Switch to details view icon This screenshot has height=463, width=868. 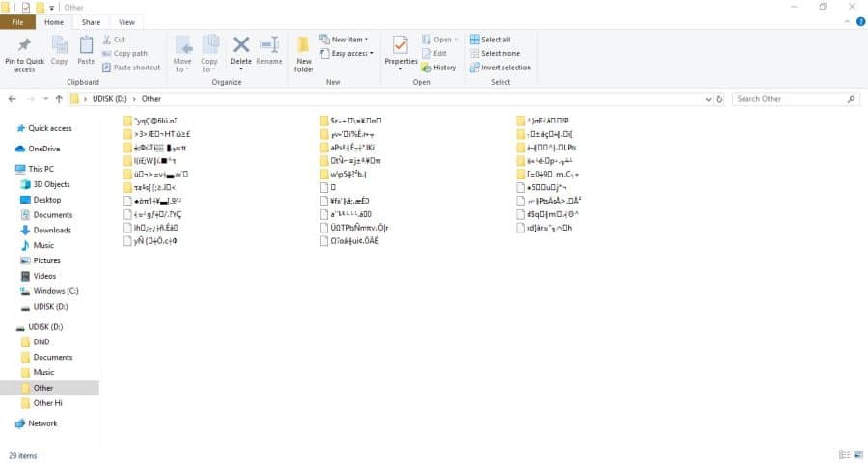pos(844,455)
